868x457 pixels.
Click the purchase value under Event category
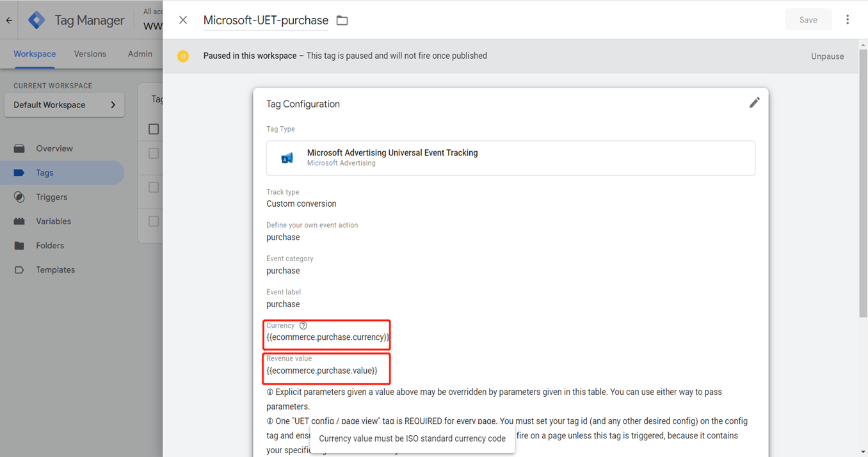coord(283,271)
